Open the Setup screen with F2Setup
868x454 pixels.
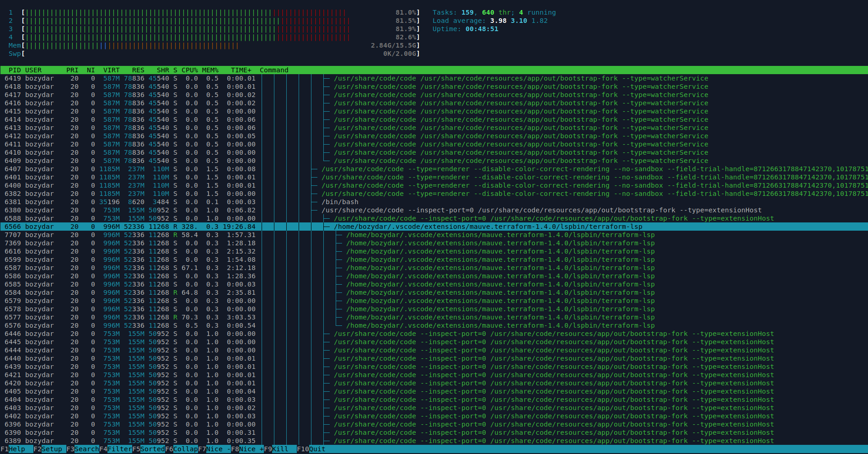(48, 449)
